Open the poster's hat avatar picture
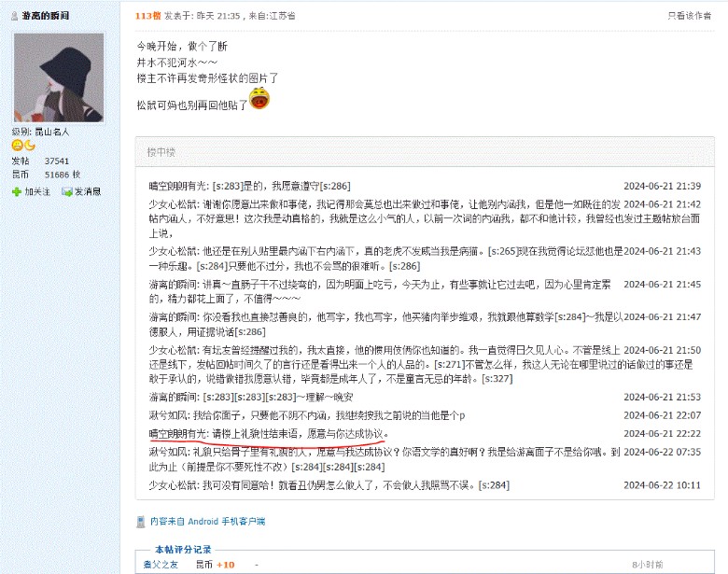This screenshot has width=728, height=574. coord(59,77)
